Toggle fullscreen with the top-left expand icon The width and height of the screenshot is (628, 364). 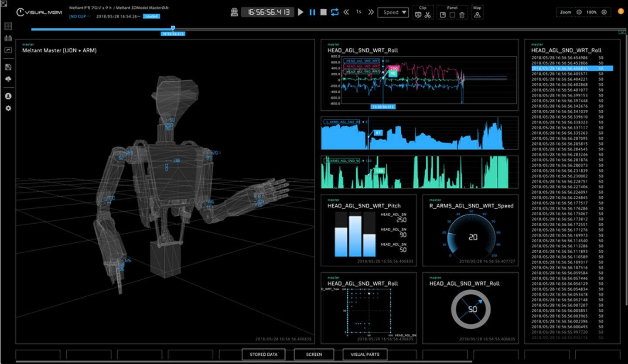[x=4, y=4]
